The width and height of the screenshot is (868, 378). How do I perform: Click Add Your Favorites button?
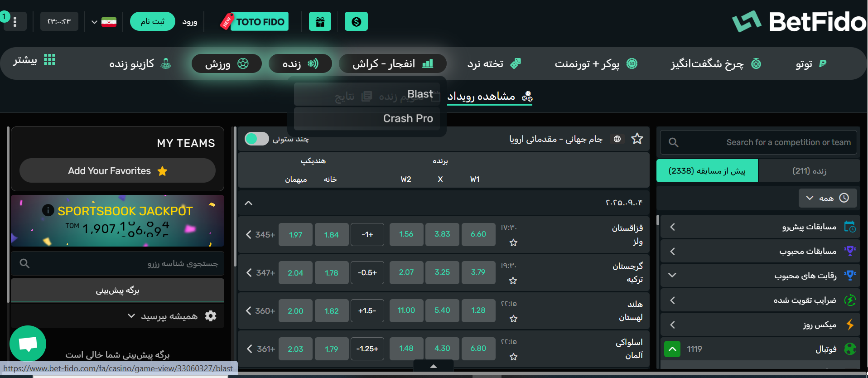(x=117, y=171)
